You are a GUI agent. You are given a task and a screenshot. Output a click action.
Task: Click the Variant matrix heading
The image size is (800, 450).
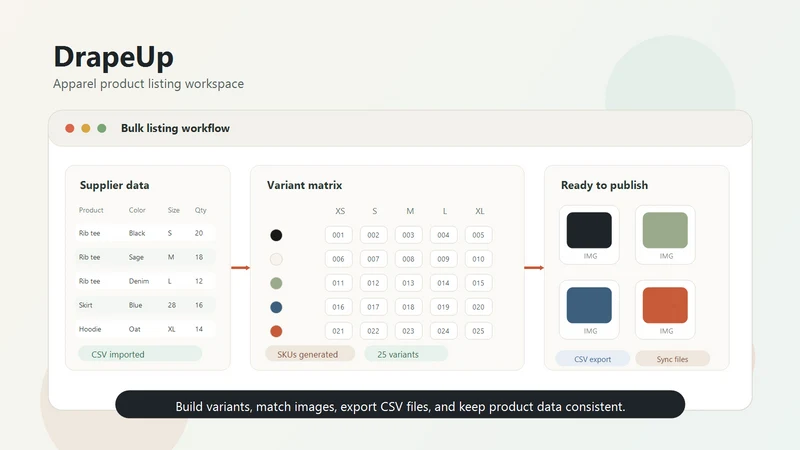click(304, 185)
